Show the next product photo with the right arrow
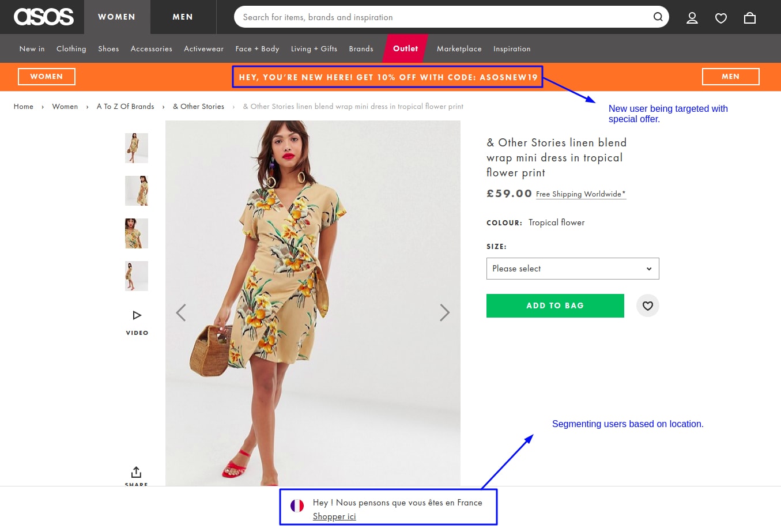 coord(444,312)
